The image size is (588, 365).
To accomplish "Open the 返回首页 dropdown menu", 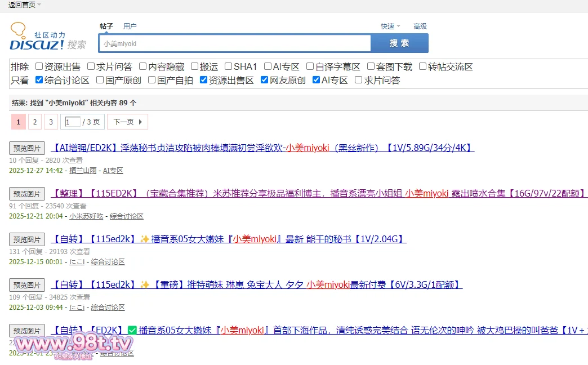I will point(24,5).
